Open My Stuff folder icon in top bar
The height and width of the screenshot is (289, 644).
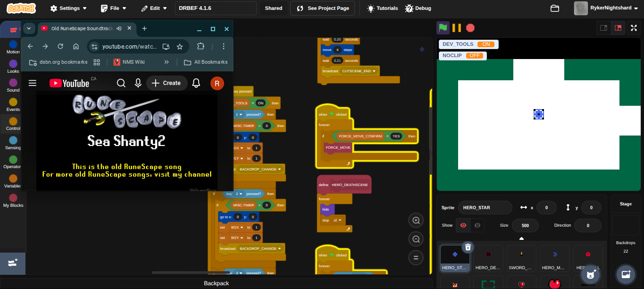pyautogui.click(x=555, y=8)
